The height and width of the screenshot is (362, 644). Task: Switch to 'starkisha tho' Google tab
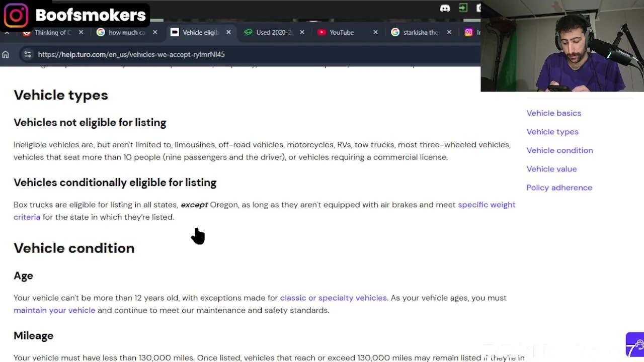tap(421, 32)
